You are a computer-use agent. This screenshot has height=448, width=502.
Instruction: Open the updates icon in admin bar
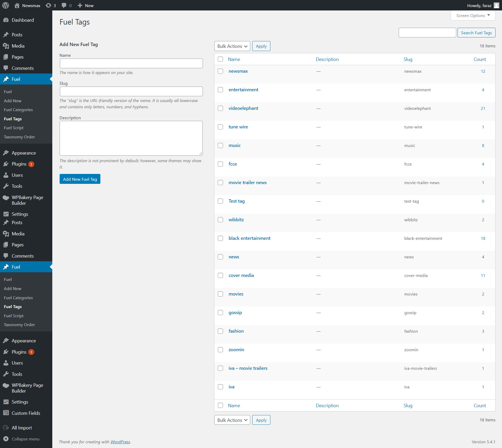(x=48, y=5)
